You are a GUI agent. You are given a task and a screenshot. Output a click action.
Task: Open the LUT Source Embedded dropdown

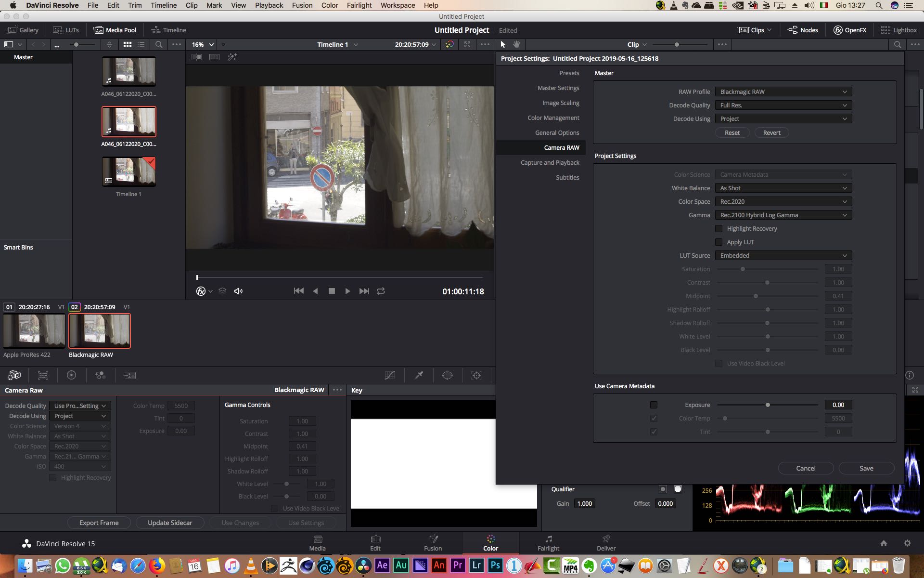point(783,255)
